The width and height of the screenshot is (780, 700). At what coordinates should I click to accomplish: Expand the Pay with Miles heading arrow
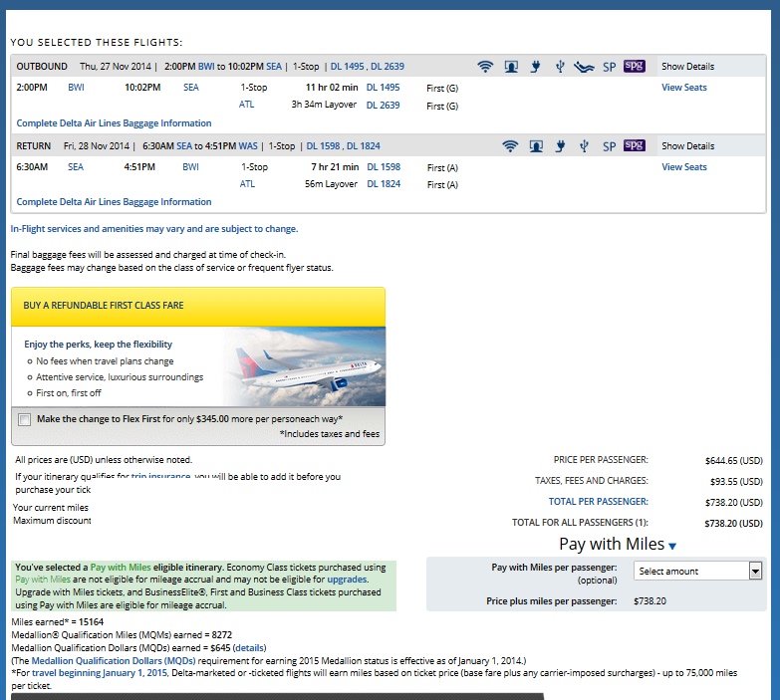[x=672, y=546]
